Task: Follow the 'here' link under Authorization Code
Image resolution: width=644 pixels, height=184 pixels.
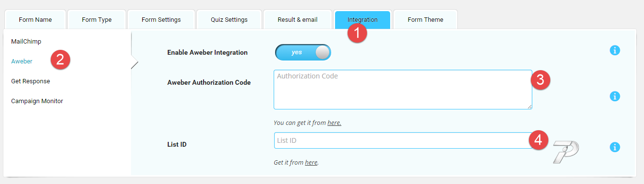Action: click(334, 123)
